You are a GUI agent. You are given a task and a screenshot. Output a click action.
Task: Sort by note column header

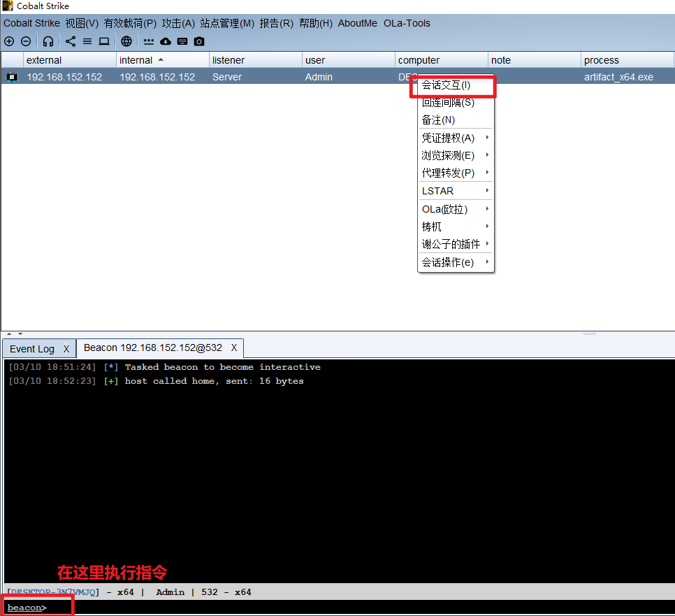point(535,60)
